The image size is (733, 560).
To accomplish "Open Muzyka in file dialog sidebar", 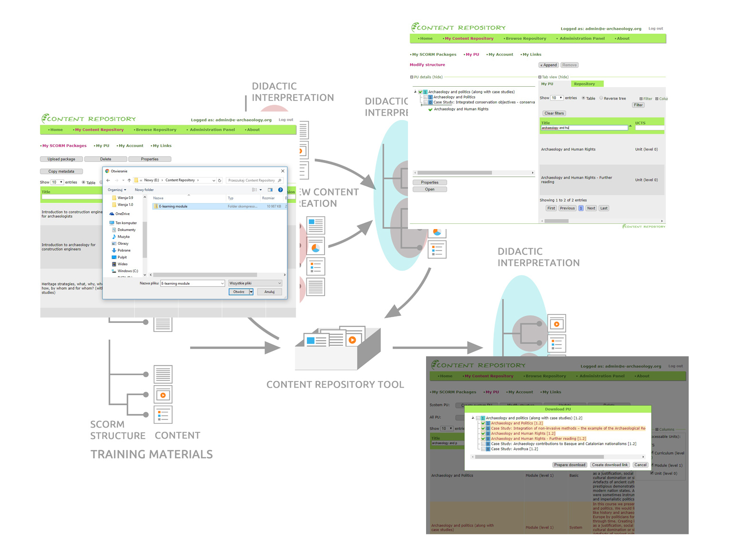I will (121, 237).
